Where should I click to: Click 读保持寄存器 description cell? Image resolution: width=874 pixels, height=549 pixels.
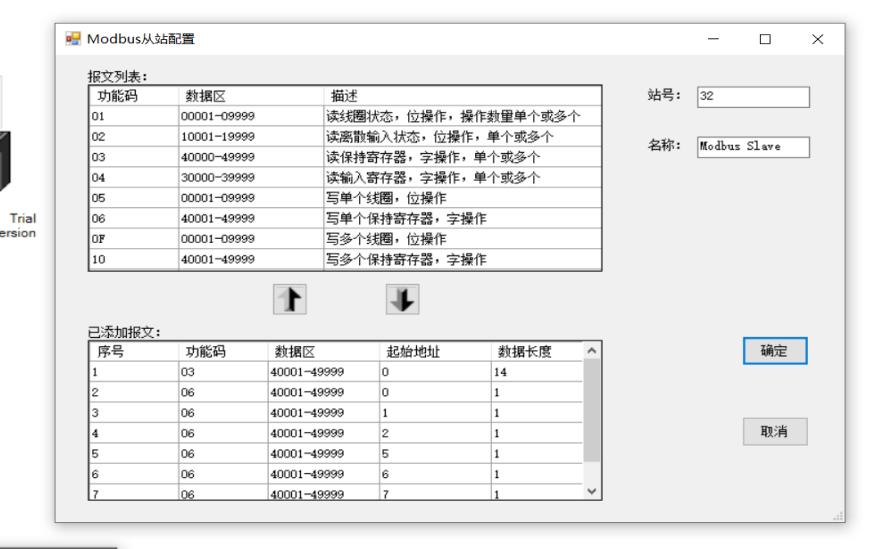click(x=462, y=157)
